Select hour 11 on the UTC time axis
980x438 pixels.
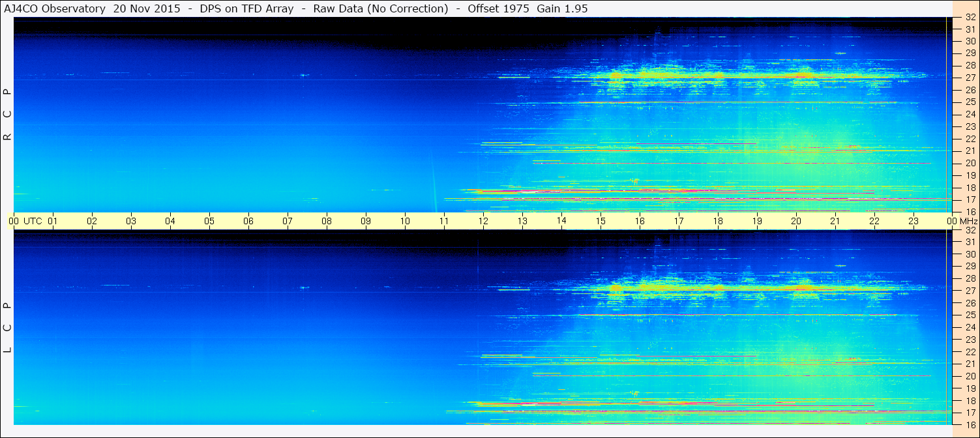(444, 221)
